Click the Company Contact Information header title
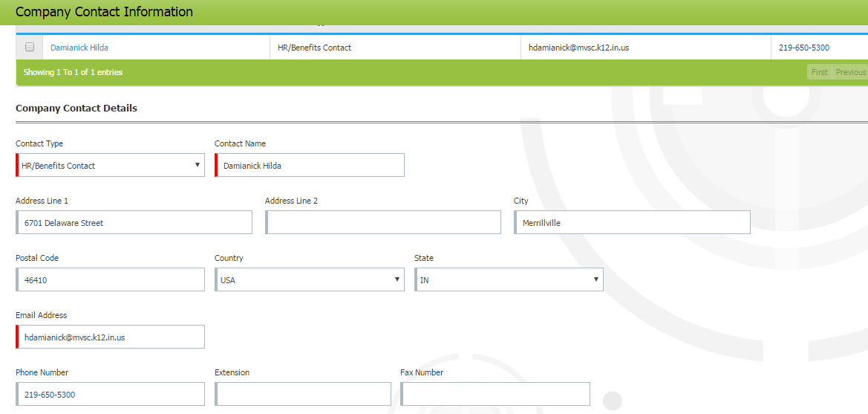 104,12
